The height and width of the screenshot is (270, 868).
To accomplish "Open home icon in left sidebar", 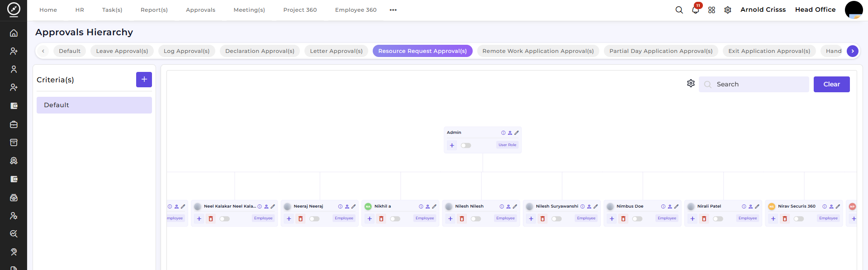I will (14, 33).
